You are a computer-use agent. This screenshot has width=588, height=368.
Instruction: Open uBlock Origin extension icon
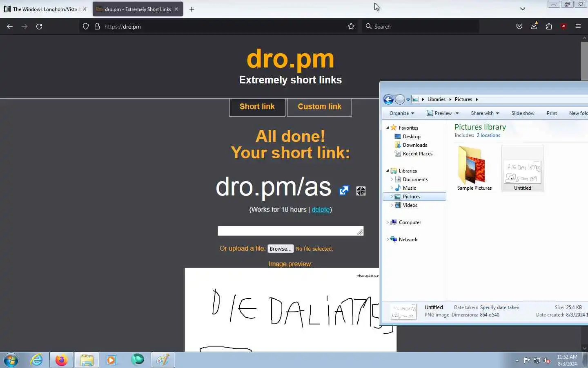[563, 27]
